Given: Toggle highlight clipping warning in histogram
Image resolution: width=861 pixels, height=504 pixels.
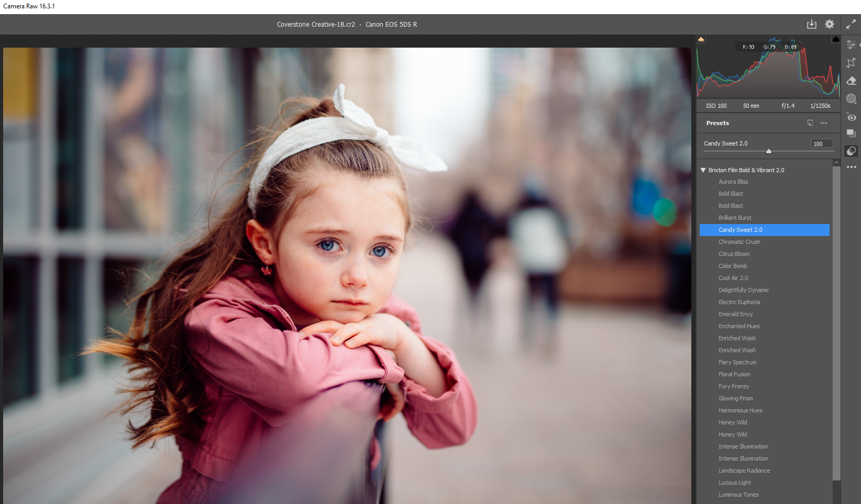Looking at the screenshot, I should 836,39.
